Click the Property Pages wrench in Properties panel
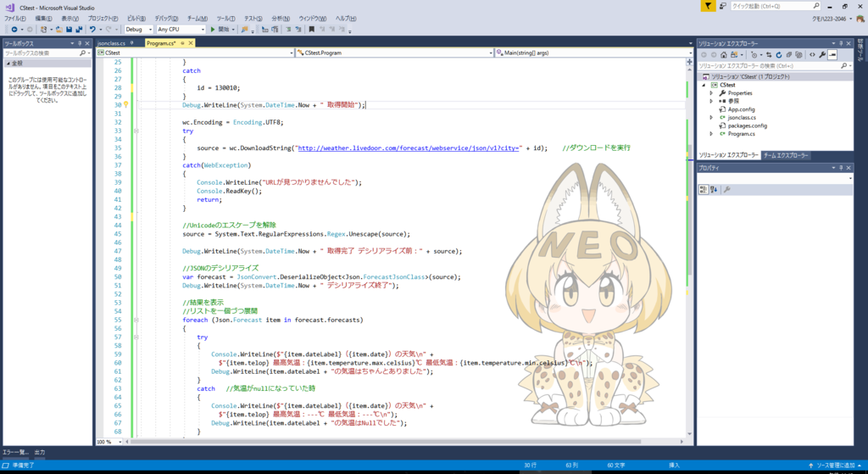Viewport: 868px width, 474px height. coord(726,189)
